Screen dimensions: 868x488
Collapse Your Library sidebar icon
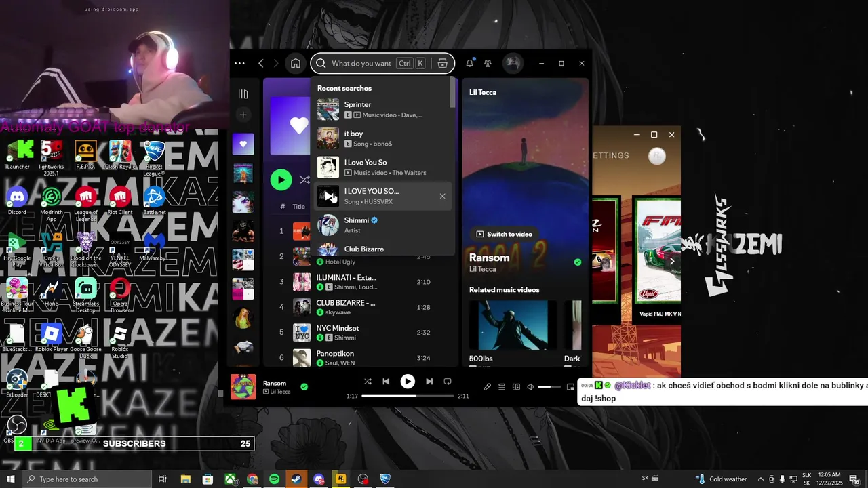coord(243,94)
